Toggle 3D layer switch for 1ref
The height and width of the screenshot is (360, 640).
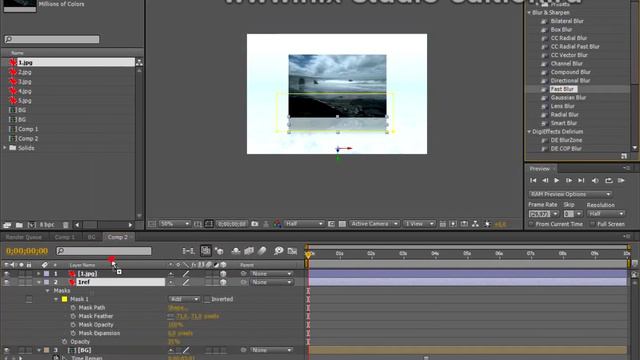[x=223, y=282]
